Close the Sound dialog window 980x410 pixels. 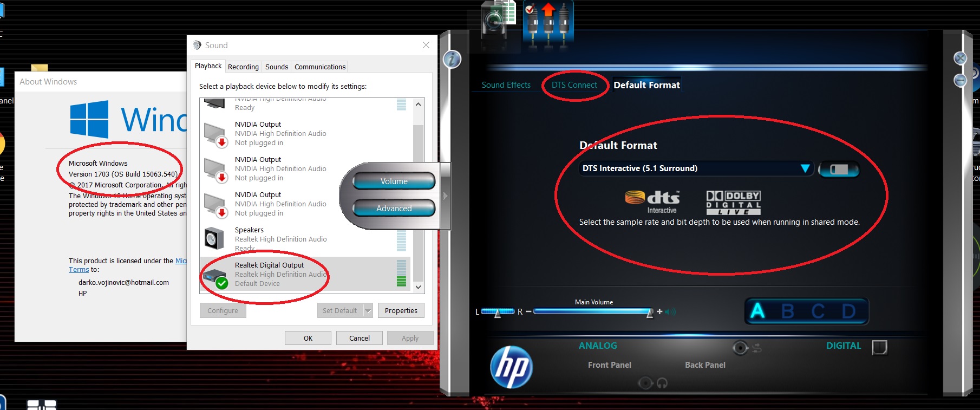click(426, 45)
